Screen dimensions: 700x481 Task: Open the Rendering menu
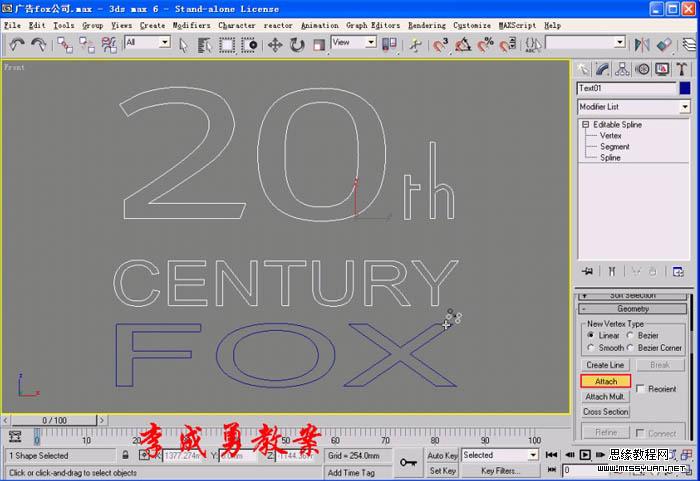(427, 25)
